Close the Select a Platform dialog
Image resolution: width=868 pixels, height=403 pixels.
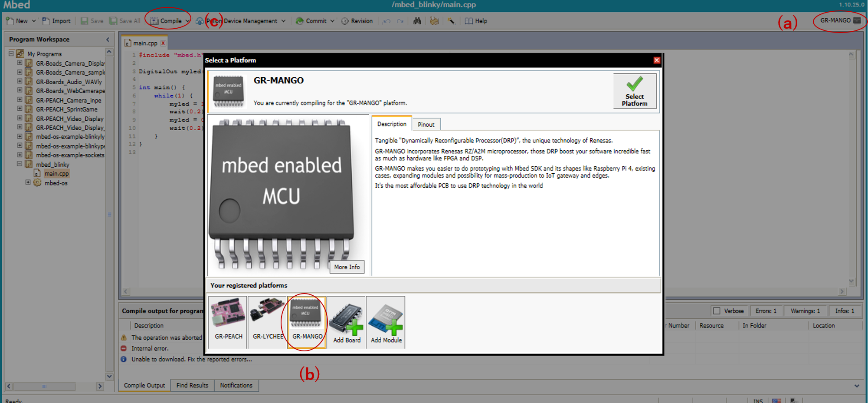click(x=656, y=60)
